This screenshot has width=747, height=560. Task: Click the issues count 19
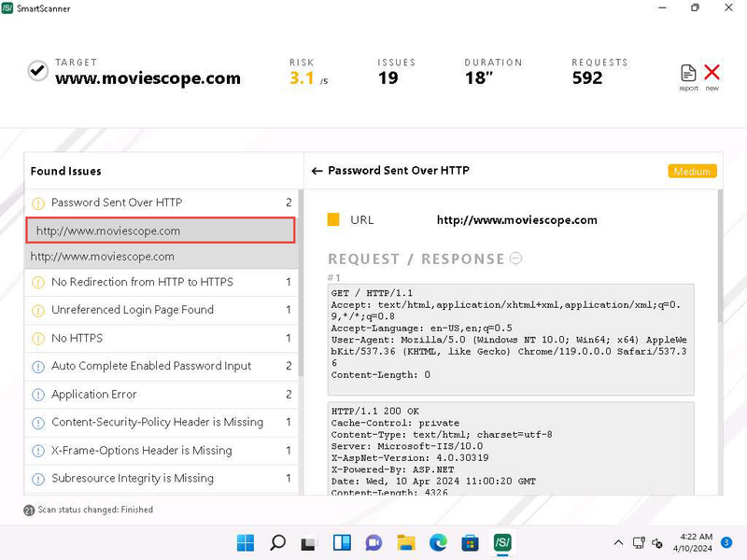click(388, 78)
